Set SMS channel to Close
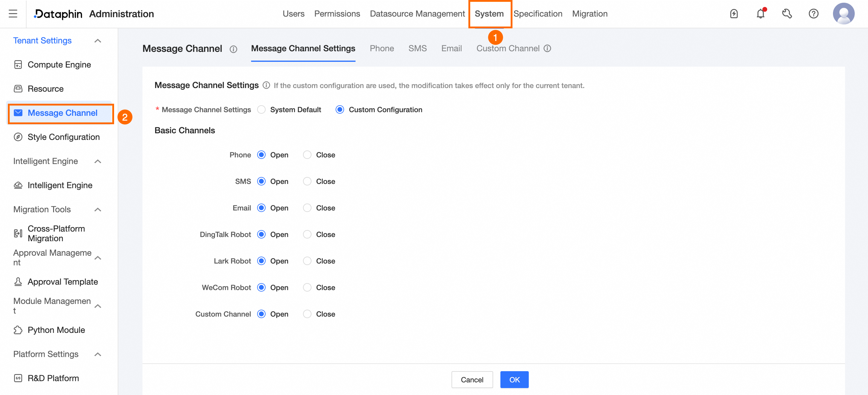868x395 pixels. (307, 182)
